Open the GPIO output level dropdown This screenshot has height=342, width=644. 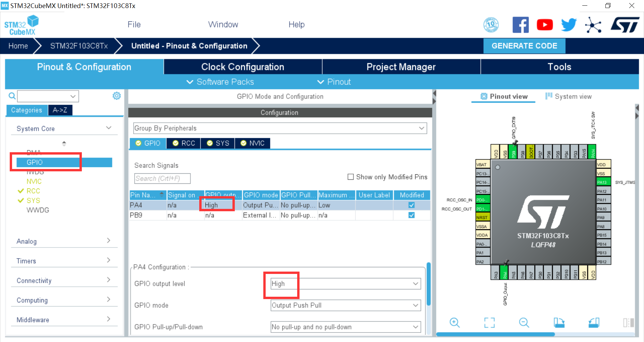coord(346,284)
